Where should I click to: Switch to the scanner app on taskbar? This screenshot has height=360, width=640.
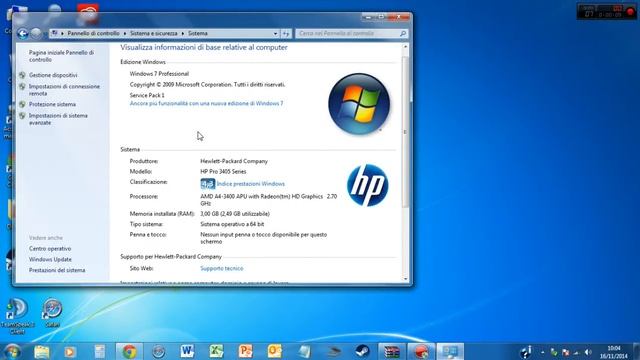pyautogui.click(x=333, y=351)
